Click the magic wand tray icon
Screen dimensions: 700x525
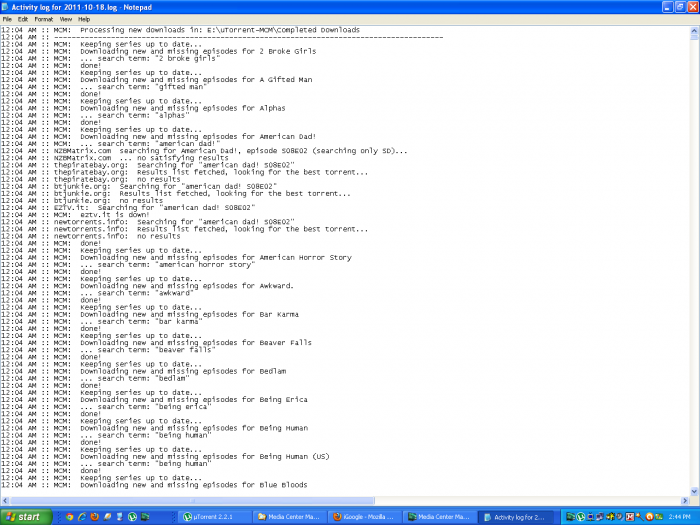[x=639, y=517]
